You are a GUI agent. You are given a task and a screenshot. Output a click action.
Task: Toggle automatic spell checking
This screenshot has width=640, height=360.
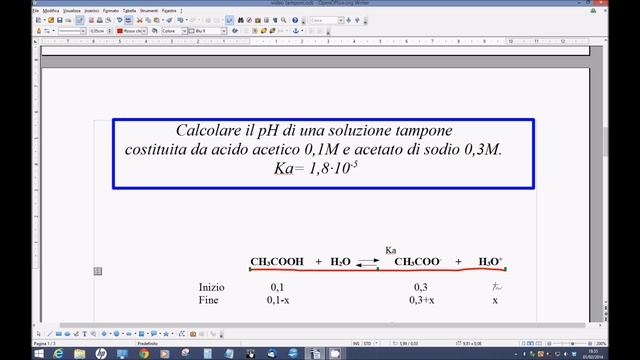pyautogui.click(x=128, y=20)
